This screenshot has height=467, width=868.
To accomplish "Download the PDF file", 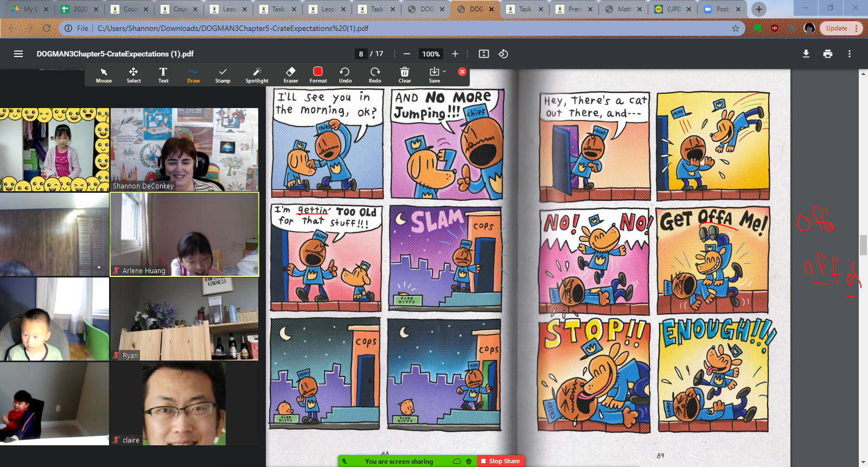I will point(806,54).
